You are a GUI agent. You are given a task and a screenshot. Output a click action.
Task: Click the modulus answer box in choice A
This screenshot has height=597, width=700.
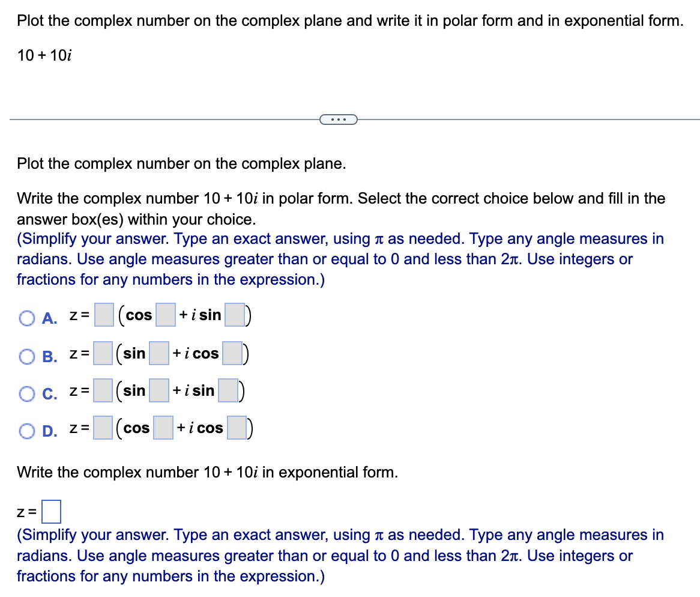(103, 314)
